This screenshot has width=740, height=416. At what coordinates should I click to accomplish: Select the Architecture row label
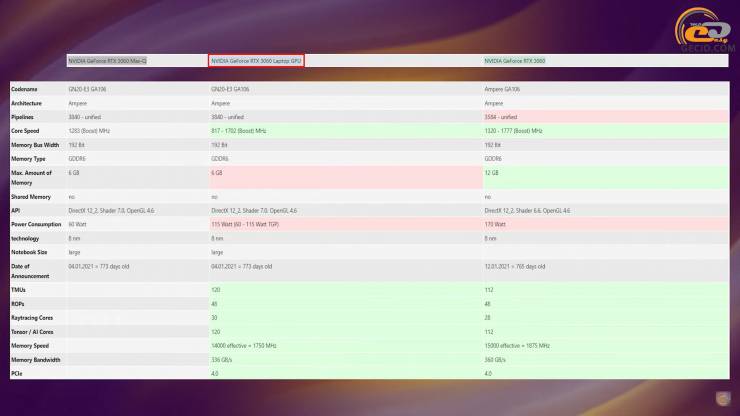coord(26,103)
